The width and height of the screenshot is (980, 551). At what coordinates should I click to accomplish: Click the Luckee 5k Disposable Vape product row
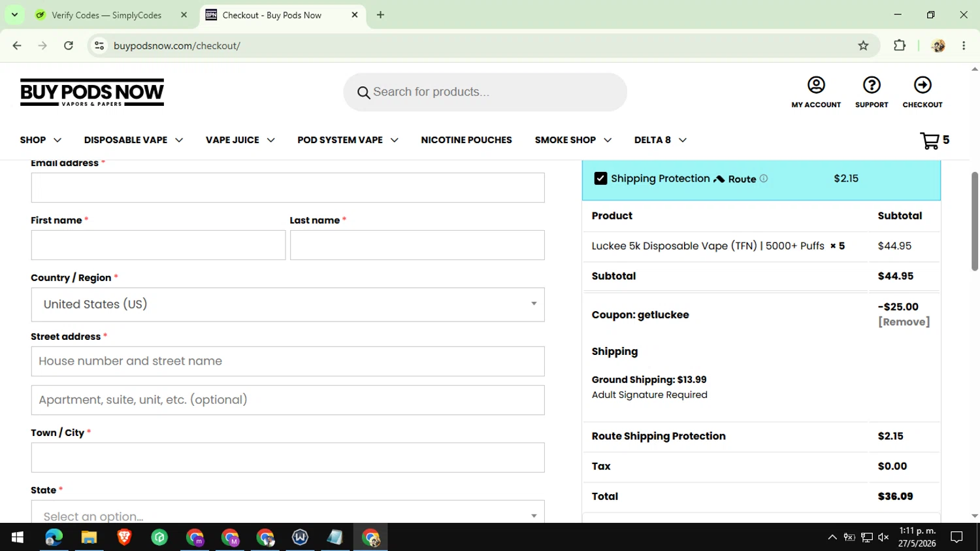click(761, 246)
